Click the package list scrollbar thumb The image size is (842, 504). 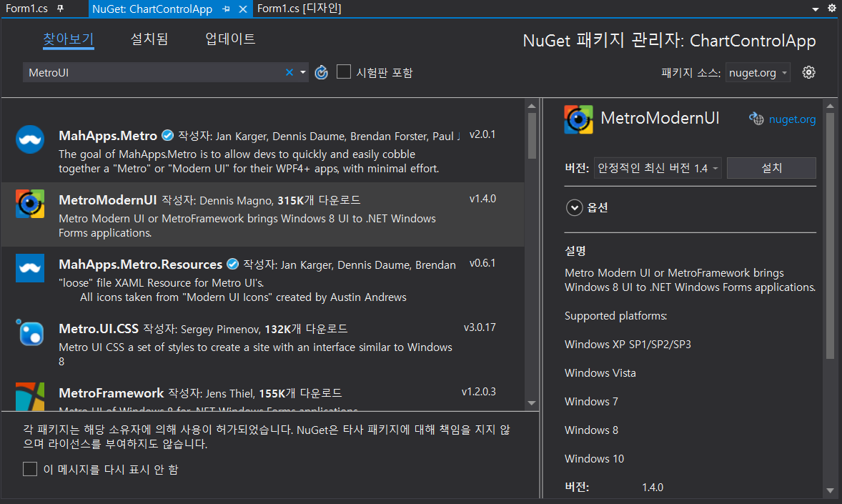click(x=533, y=135)
